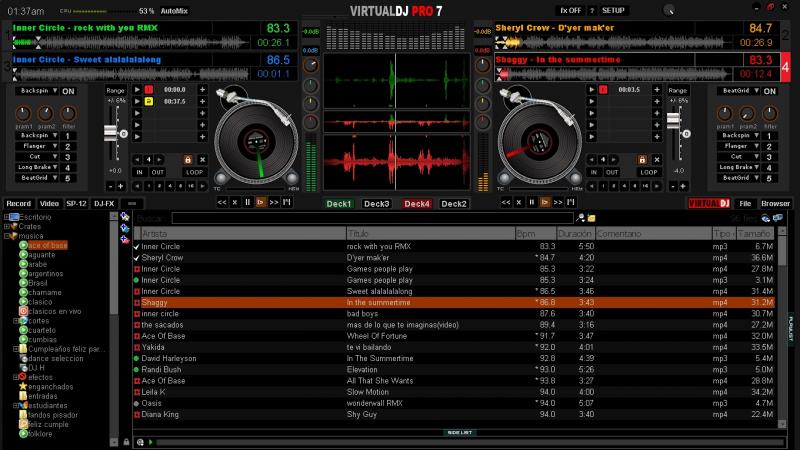This screenshot has height=450, width=800.
Task: Expand the Crates tree node
Action: [6, 227]
